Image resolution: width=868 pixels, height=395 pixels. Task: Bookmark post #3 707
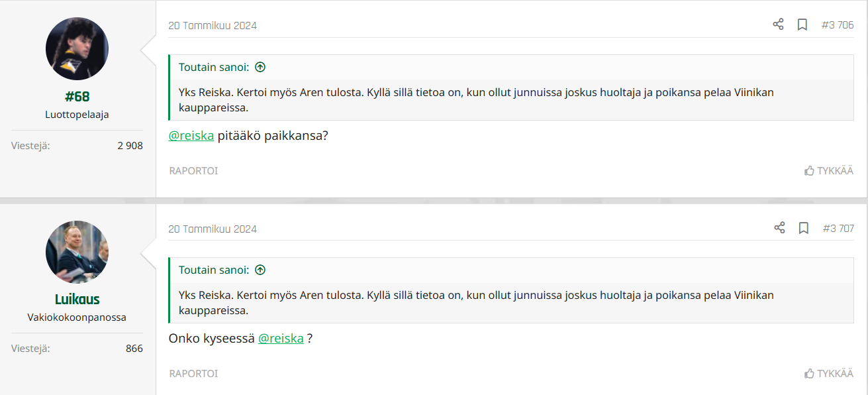point(803,228)
